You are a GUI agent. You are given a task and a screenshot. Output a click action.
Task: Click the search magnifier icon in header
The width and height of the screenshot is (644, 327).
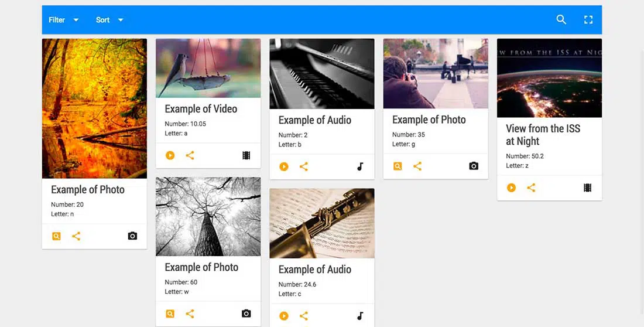(561, 19)
